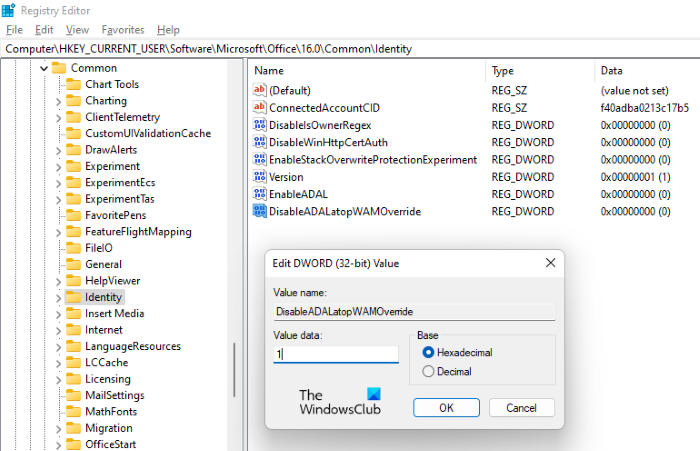This screenshot has height=451, width=700.
Task: Click the General folder icon
Action: (x=73, y=264)
